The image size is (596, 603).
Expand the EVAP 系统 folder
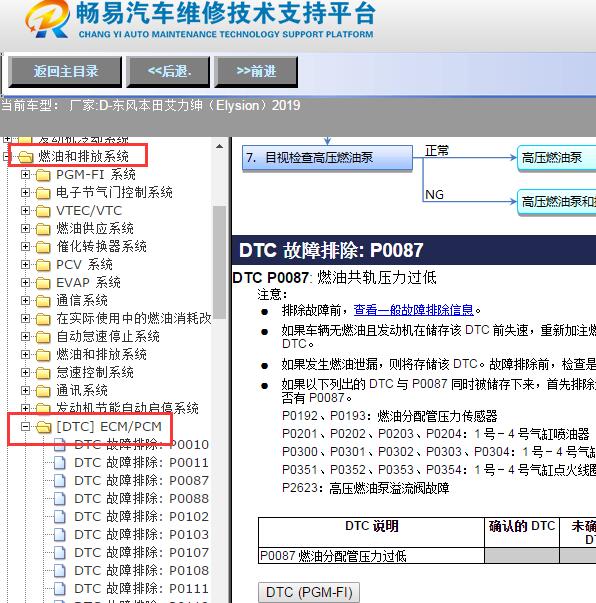(25, 283)
